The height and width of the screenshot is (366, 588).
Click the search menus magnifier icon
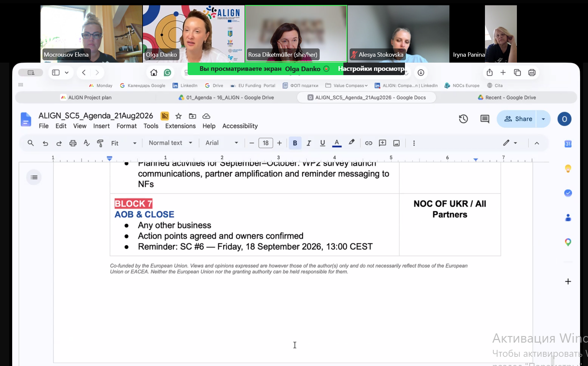coord(31,143)
